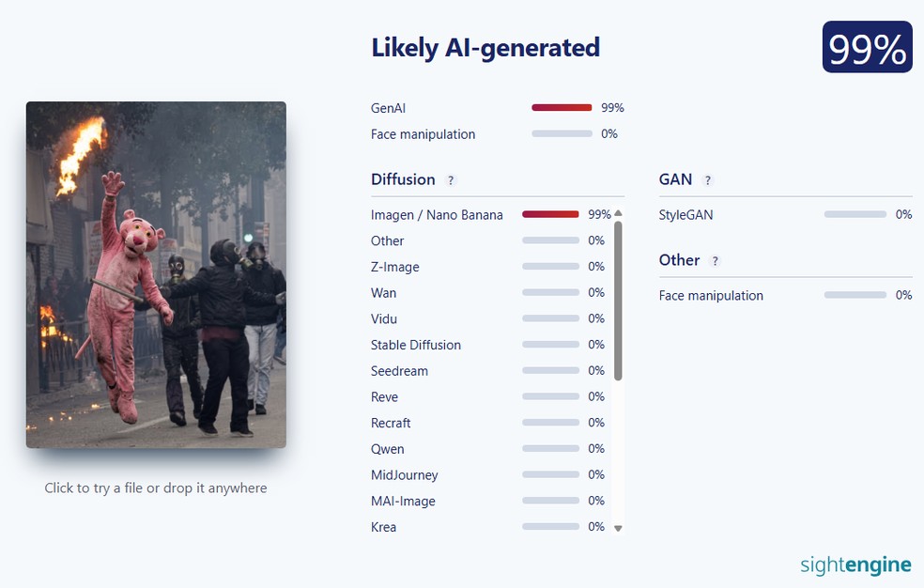Click the Imagen / Nano Banana score bar

click(x=550, y=214)
